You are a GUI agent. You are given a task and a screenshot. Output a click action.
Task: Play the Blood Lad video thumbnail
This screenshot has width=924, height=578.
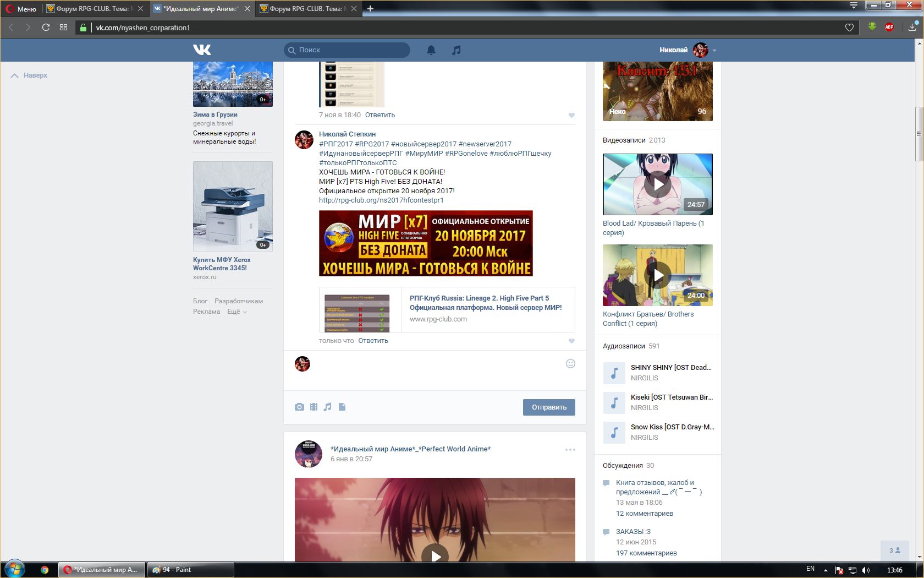tap(658, 184)
